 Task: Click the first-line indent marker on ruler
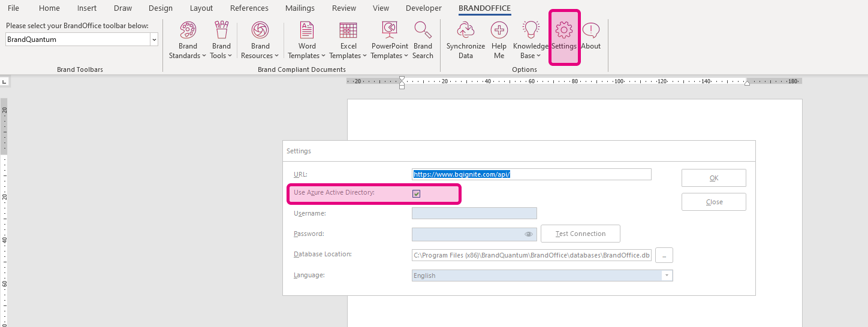(x=402, y=78)
